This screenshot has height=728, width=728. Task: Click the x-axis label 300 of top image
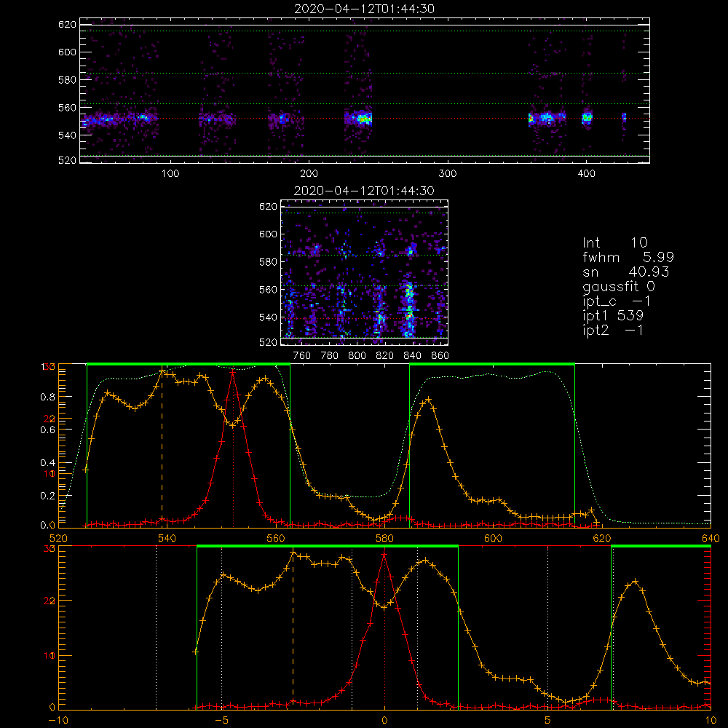(x=448, y=174)
